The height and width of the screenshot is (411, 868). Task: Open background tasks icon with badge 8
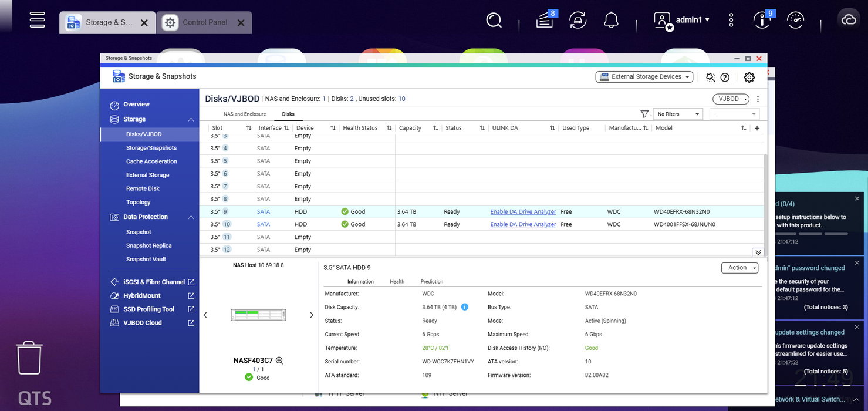tap(545, 21)
